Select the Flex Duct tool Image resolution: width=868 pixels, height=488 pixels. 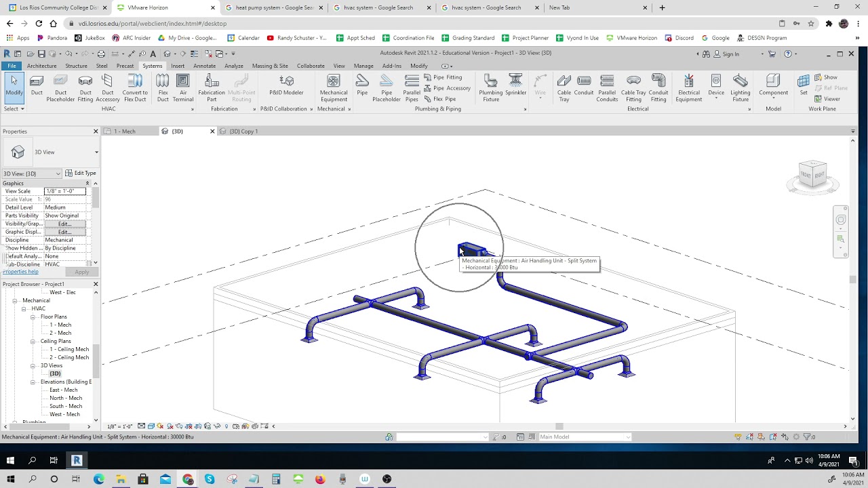163,88
